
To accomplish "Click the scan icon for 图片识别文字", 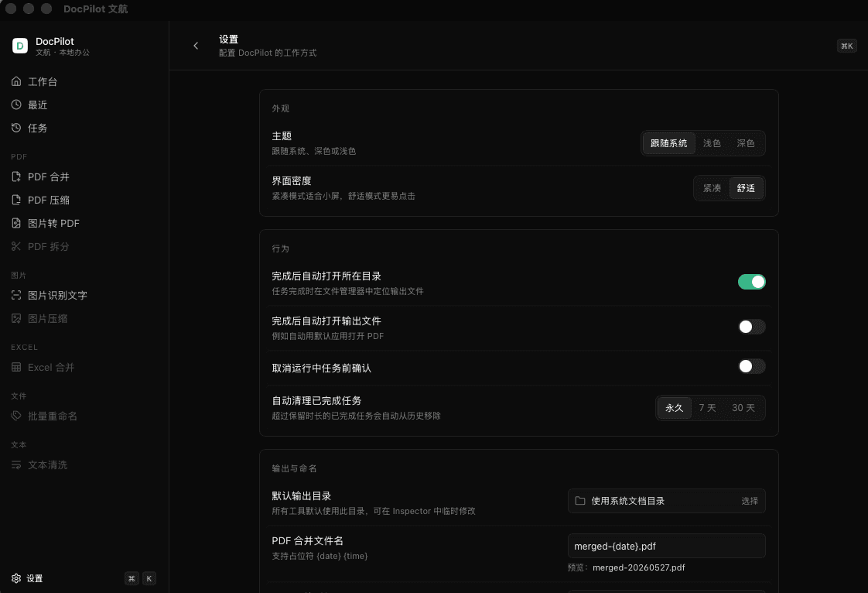I will tap(16, 296).
